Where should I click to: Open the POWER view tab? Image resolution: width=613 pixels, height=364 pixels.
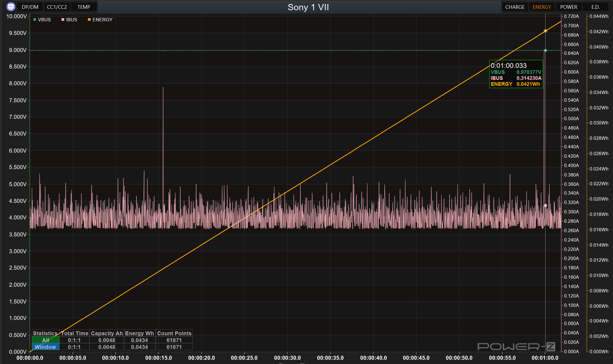pyautogui.click(x=568, y=7)
